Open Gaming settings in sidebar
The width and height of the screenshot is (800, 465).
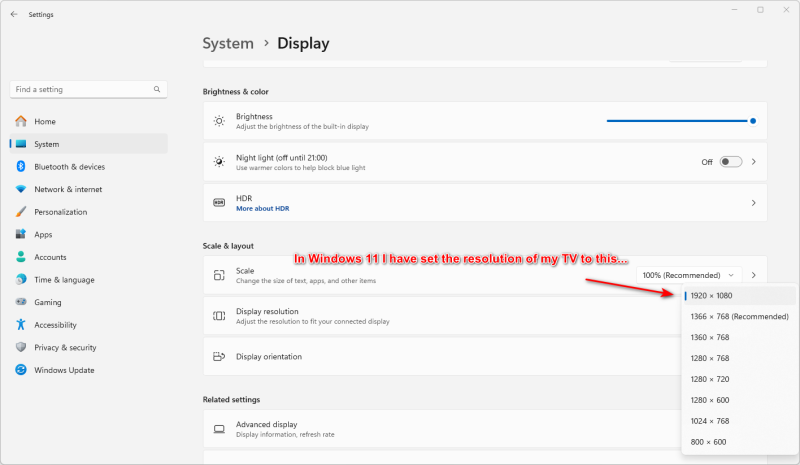[48, 302]
